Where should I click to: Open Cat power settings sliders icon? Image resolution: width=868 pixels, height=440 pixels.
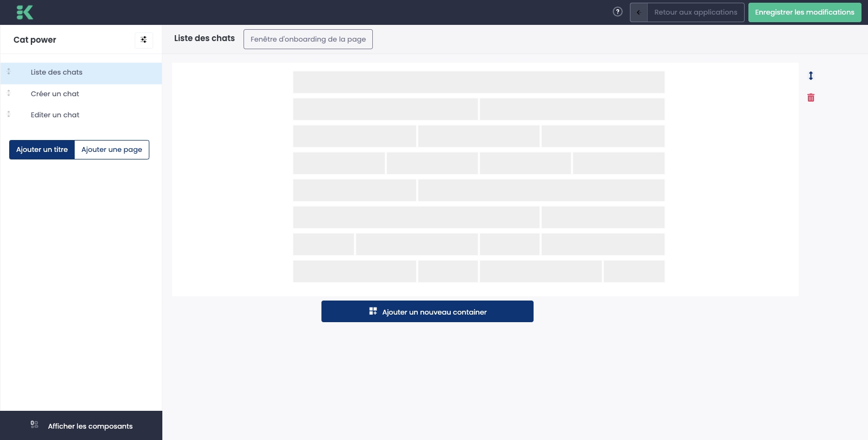click(143, 40)
